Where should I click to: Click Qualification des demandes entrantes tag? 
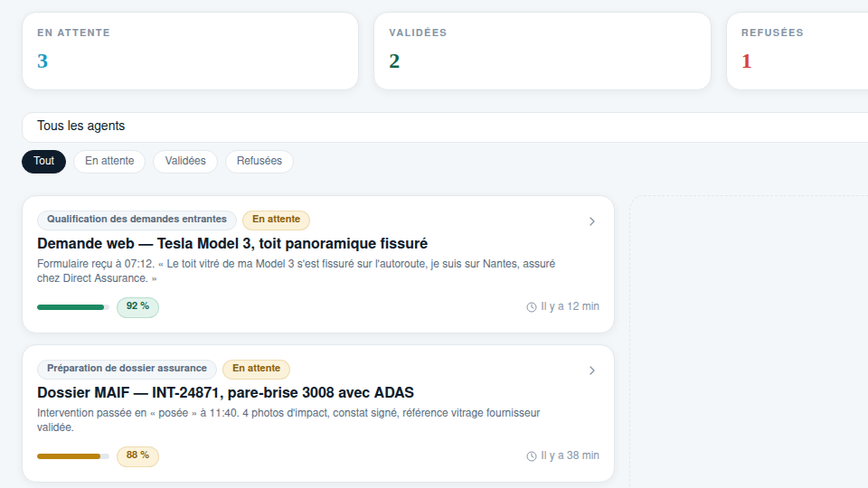click(x=137, y=220)
